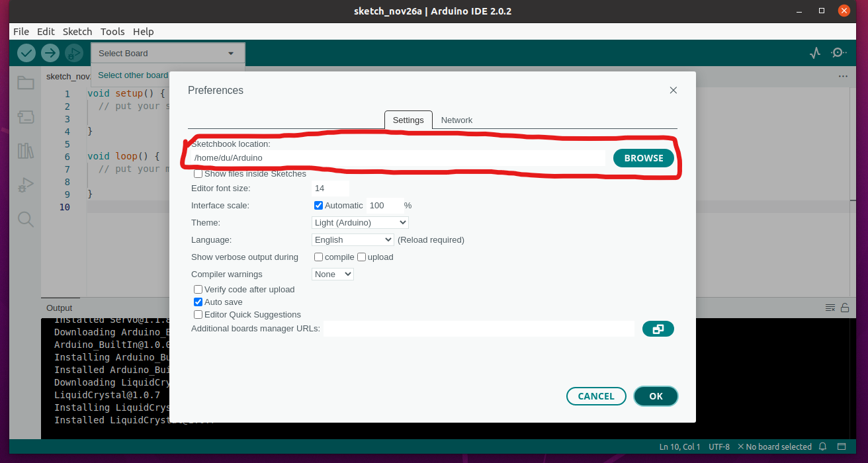Start debugging with the Debug toolbar icon
Screen dimensions: 868x463
tap(74, 53)
